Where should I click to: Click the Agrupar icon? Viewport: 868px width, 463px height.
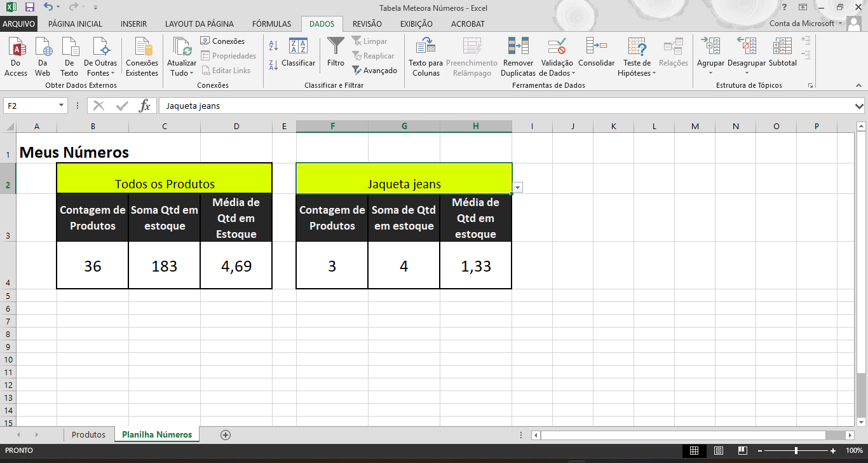[710, 46]
